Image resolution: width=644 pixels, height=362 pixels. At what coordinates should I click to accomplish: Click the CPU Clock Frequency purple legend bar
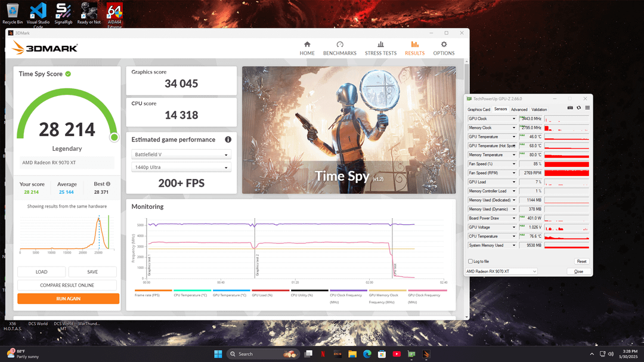[x=348, y=290]
